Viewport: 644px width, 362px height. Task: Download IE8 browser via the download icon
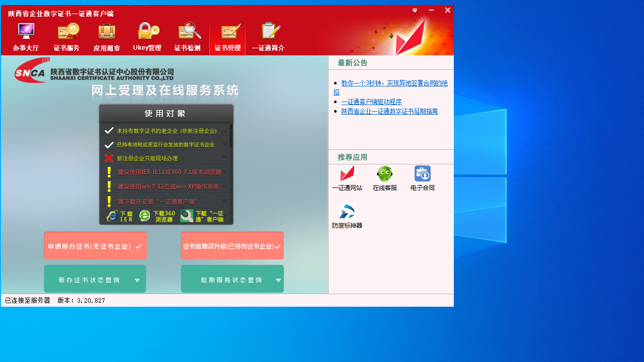119,215
